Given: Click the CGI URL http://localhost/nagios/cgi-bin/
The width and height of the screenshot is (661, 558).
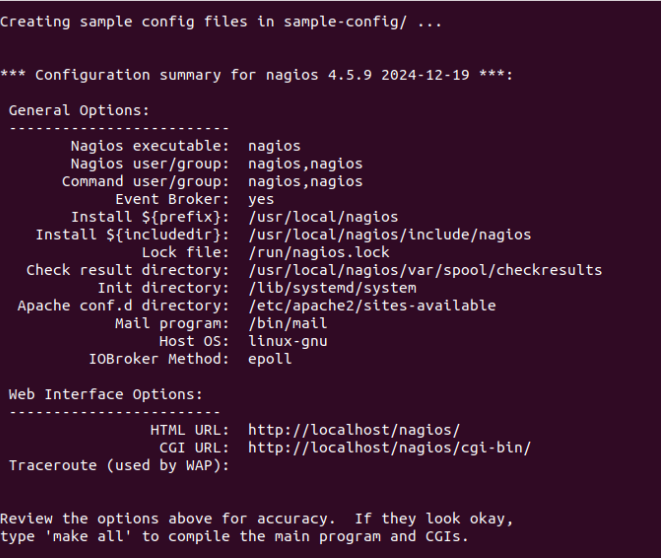Looking at the screenshot, I should click(x=389, y=448).
